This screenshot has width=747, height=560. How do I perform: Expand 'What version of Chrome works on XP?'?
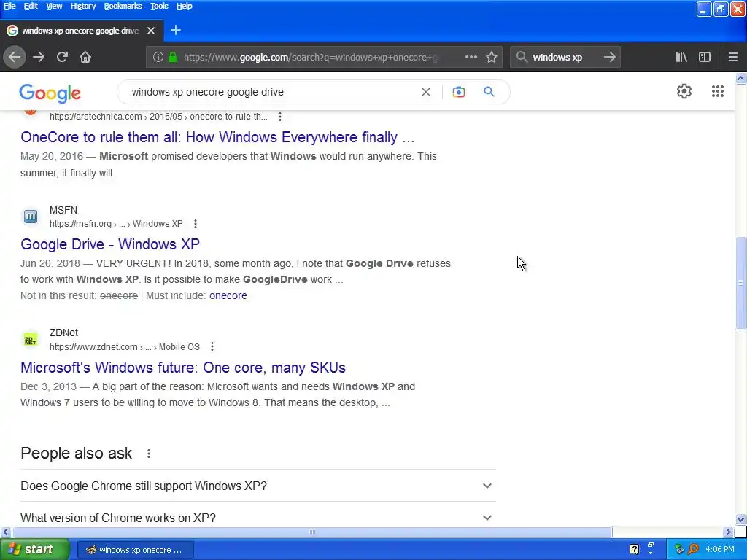(258, 518)
